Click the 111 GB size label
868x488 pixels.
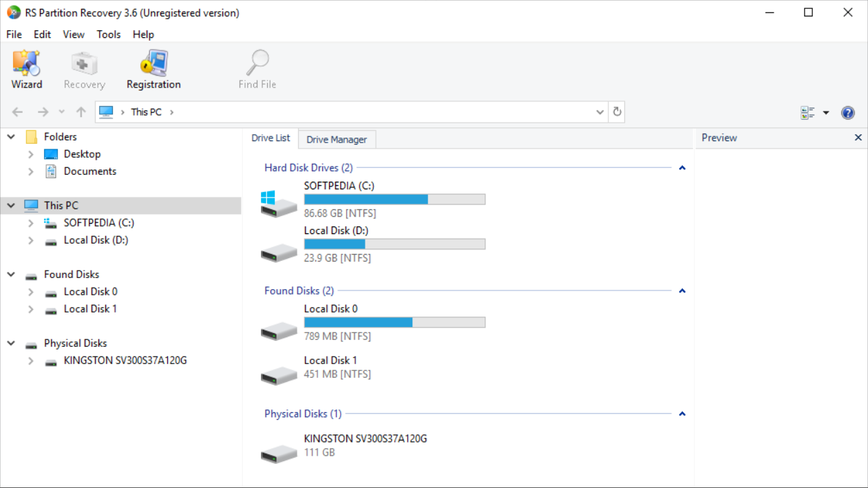(319, 453)
